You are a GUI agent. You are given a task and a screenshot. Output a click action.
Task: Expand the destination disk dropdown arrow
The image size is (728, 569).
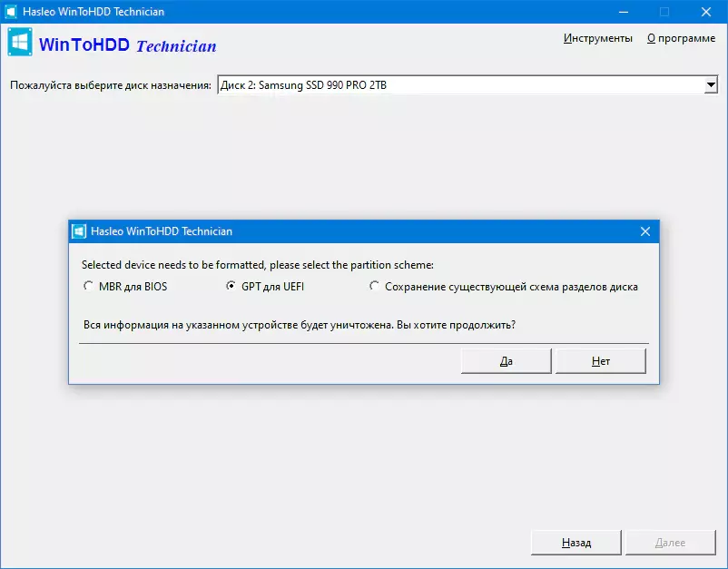tap(711, 85)
